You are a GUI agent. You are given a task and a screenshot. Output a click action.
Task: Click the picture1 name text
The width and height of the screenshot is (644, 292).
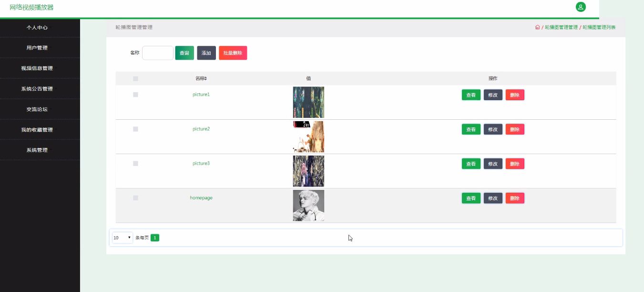pos(201,94)
